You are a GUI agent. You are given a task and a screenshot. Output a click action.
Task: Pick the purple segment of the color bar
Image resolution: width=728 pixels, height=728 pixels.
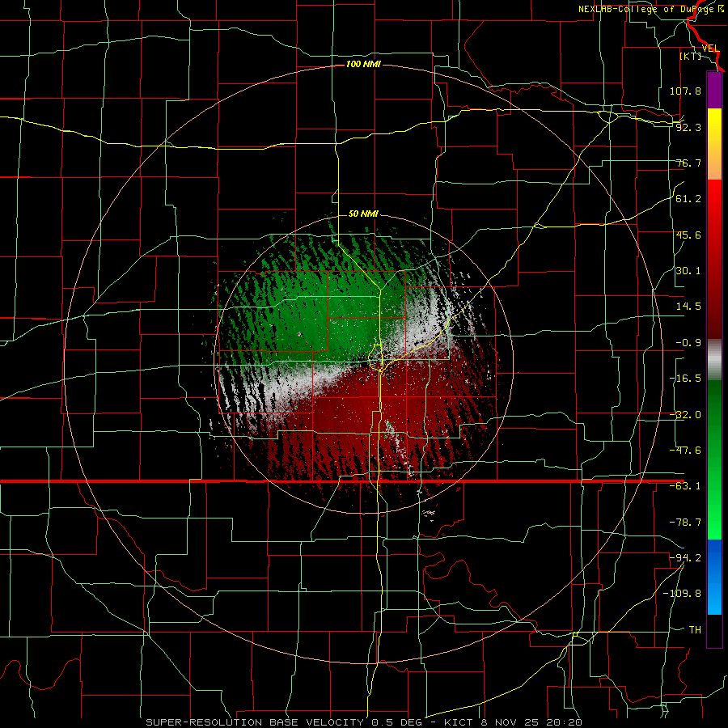pyautogui.click(x=714, y=90)
